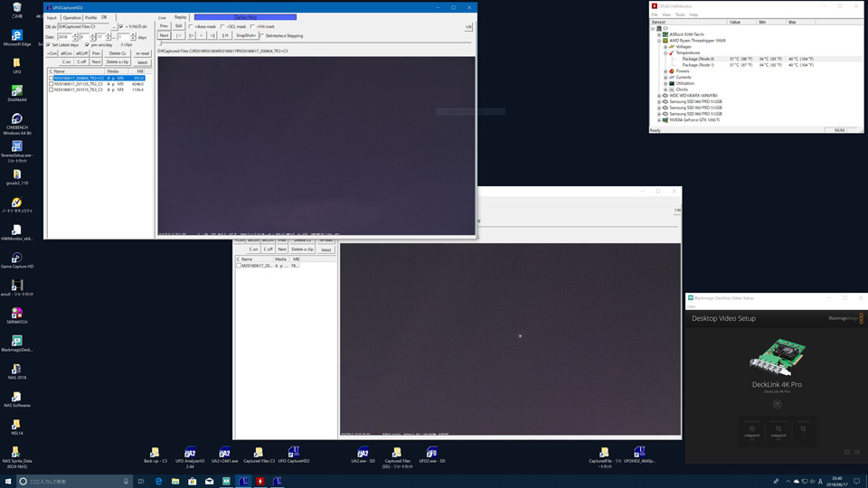Click the re-read button in UFOCaptureHD2
This screenshot has height=488, width=868.
(x=142, y=53)
